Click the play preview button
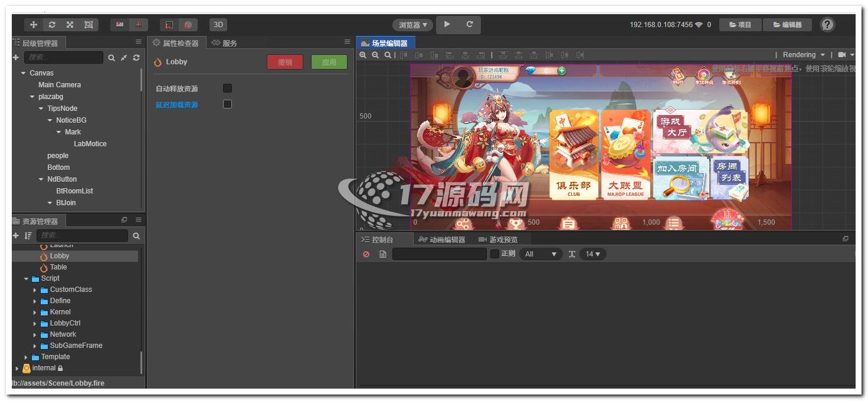Image resolution: width=868 pixels, height=401 pixels. [447, 24]
